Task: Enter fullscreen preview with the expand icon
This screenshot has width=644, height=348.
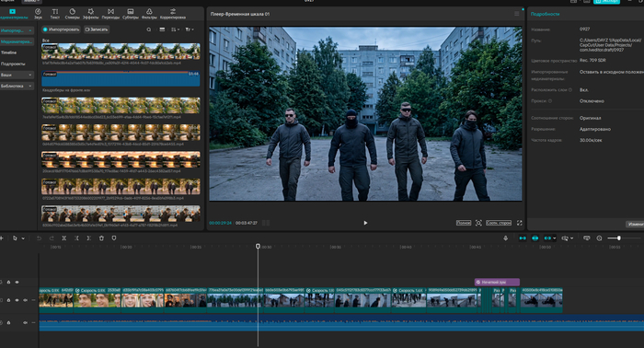Action: click(520, 223)
